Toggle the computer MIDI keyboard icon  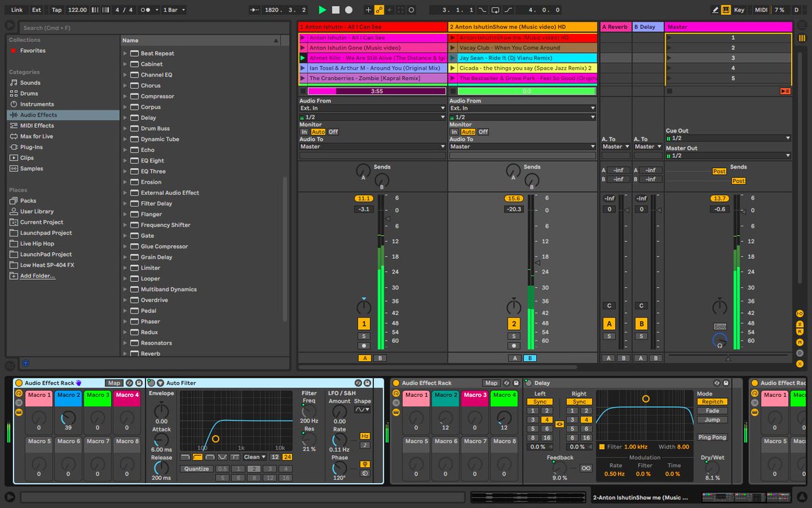725,10
